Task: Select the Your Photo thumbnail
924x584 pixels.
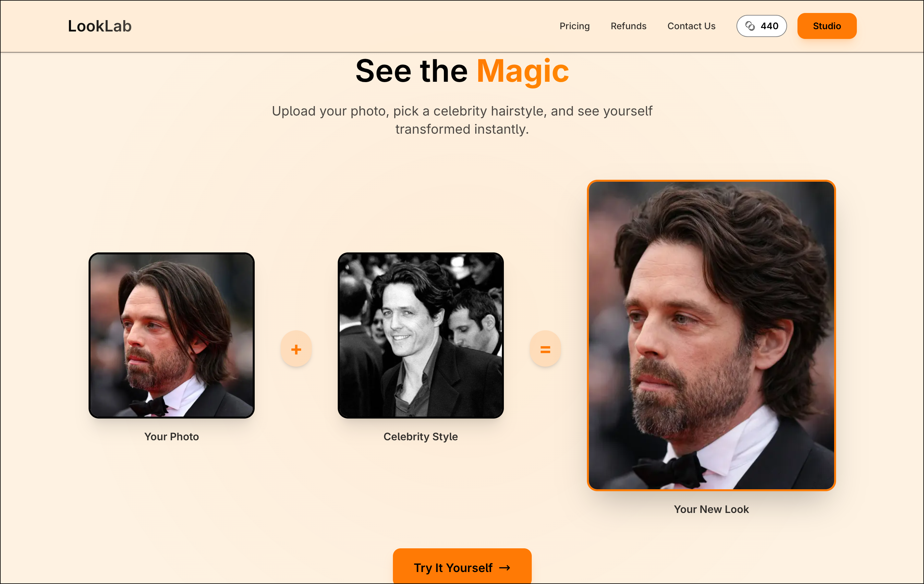Action: coord(172,335)
